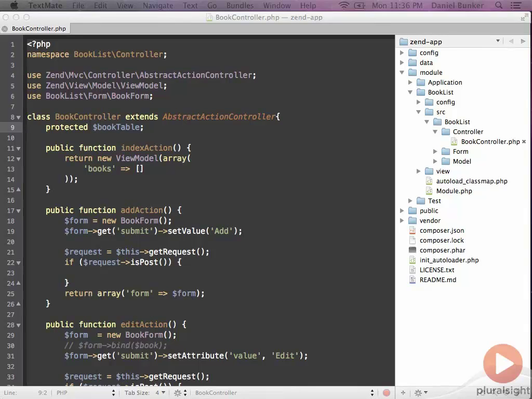Expand the Form folder

coord(435,151)
